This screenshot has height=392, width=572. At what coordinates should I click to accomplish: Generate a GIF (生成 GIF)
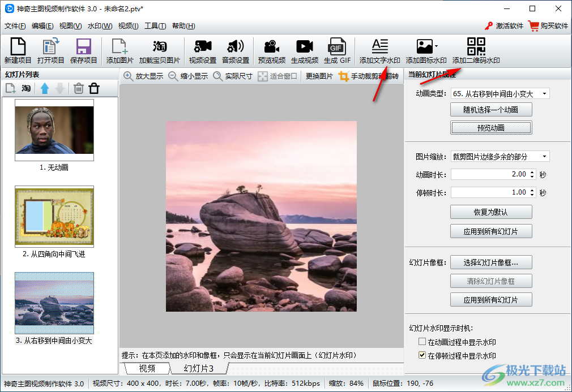(337, 51)
